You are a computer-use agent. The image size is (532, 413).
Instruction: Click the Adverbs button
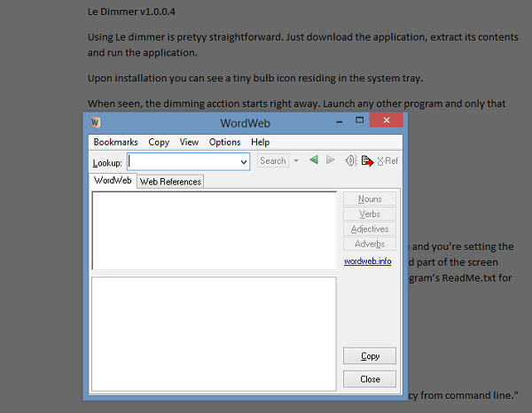pyautogui.click(x=370, y=244)
